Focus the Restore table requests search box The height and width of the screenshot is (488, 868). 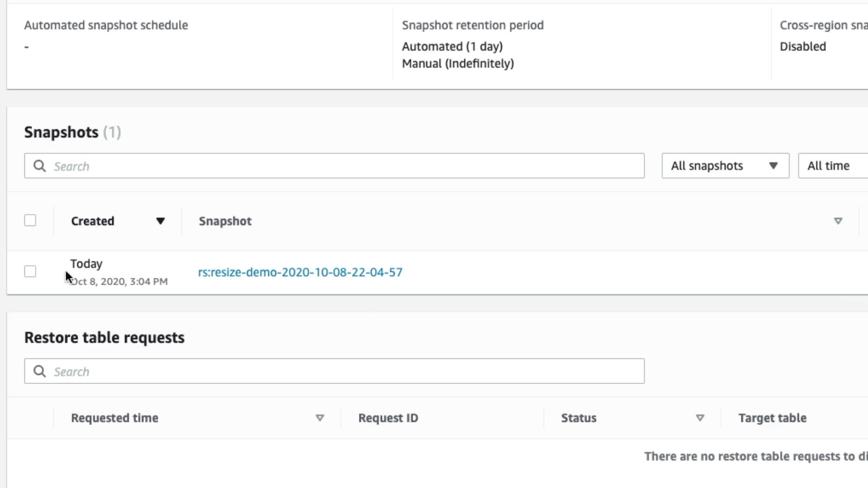tap(344, 371)
